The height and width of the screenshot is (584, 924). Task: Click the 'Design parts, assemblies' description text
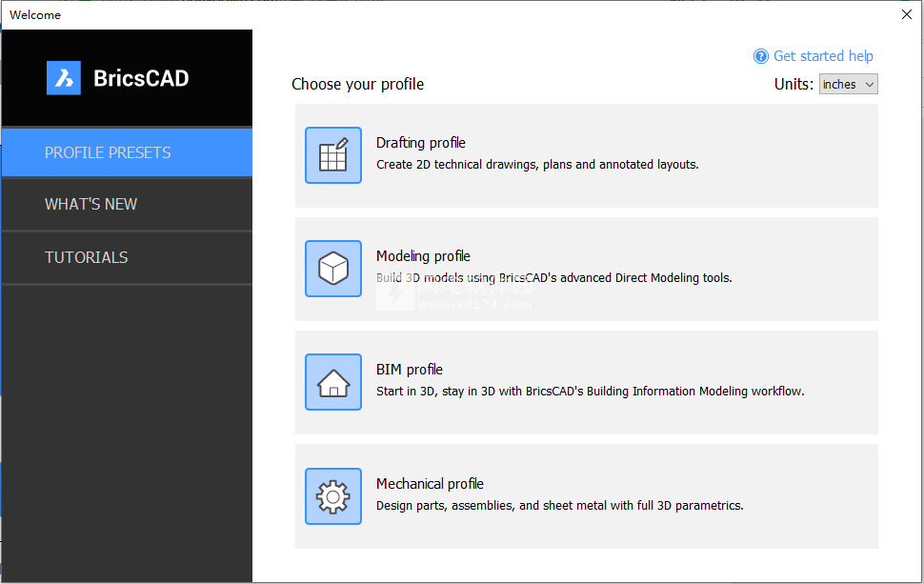coord(560,506)
